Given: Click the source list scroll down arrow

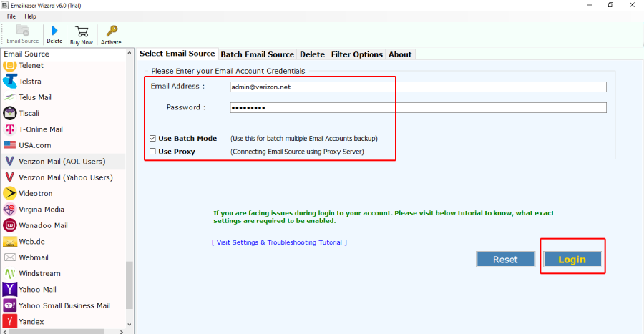Looking at the screenshot, I should pyautogui.click(x=130, y=324).
